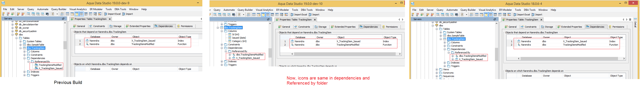The height and width of the screenshot is (89, 644).
Task: Select Issued (date) column in dev-10 tree
Action: pyautogui.click(x=239, y=38)
